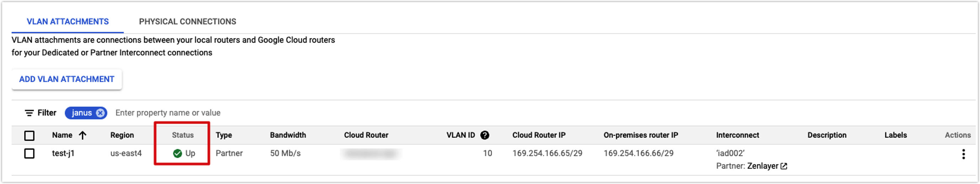Remove the janus filter chip

(x=100, y=113)
